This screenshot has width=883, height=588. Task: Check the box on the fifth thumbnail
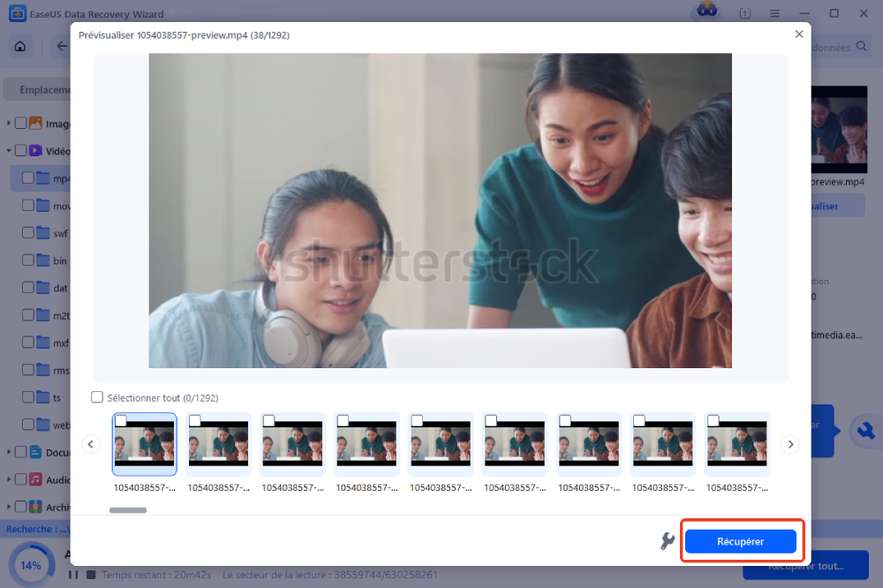coord(417,421)
